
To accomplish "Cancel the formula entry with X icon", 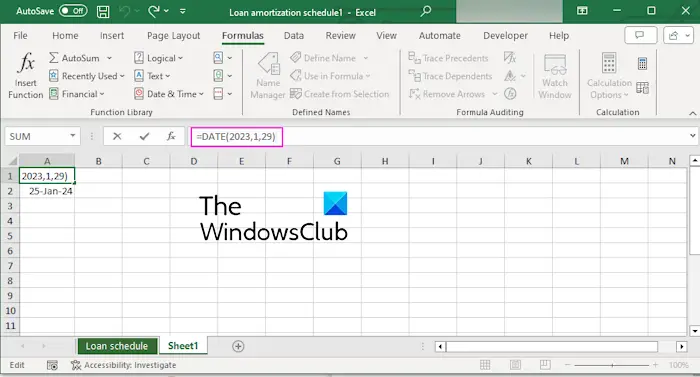I will (x=117, y=136).
